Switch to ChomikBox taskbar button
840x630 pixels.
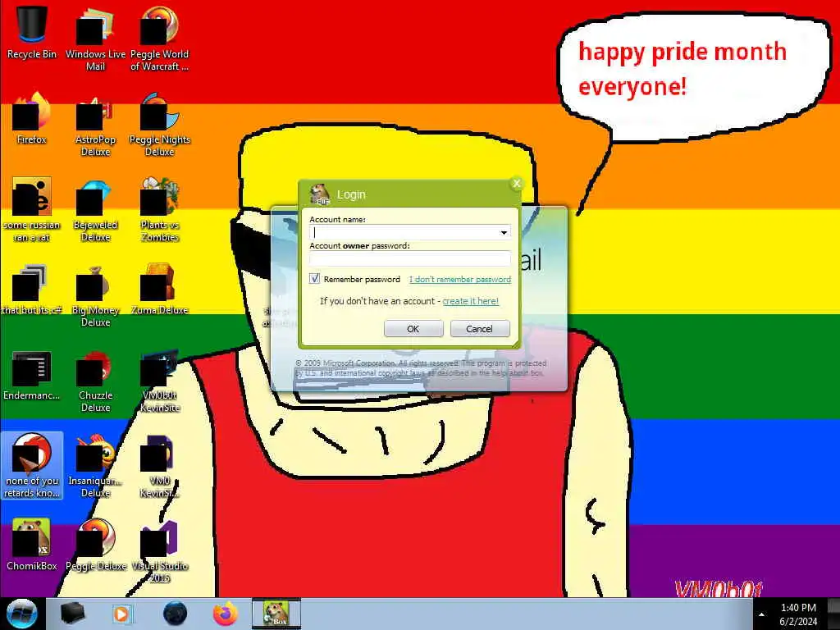(276, 614)
